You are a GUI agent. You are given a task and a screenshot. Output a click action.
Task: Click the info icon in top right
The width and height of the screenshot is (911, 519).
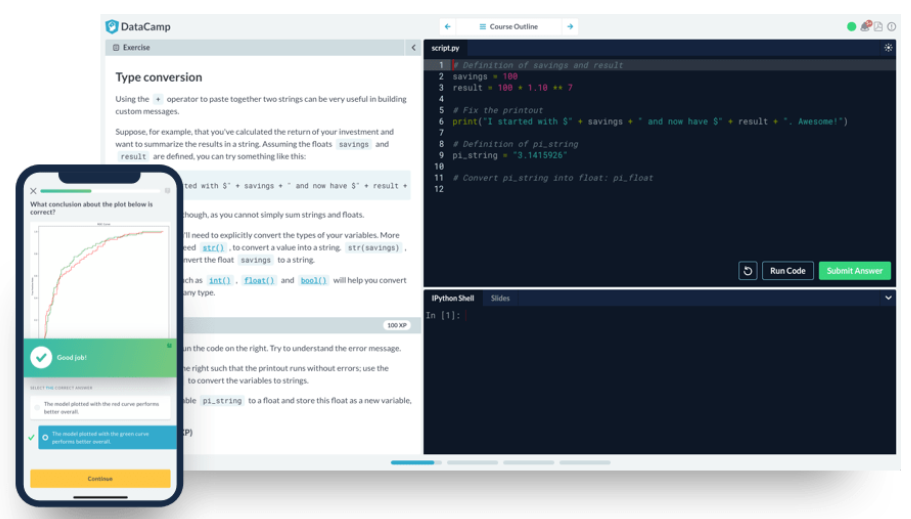(890, 27)
